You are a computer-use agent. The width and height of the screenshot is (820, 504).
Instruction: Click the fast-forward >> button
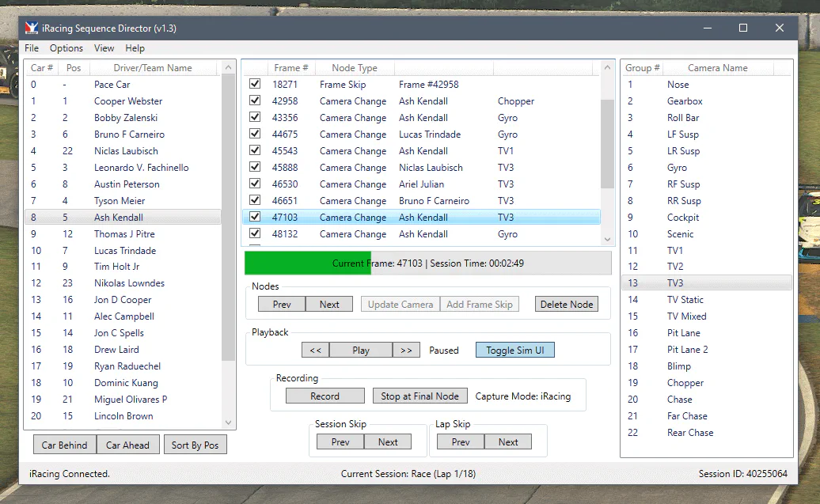pyautogui.click(x=406, y=351)
